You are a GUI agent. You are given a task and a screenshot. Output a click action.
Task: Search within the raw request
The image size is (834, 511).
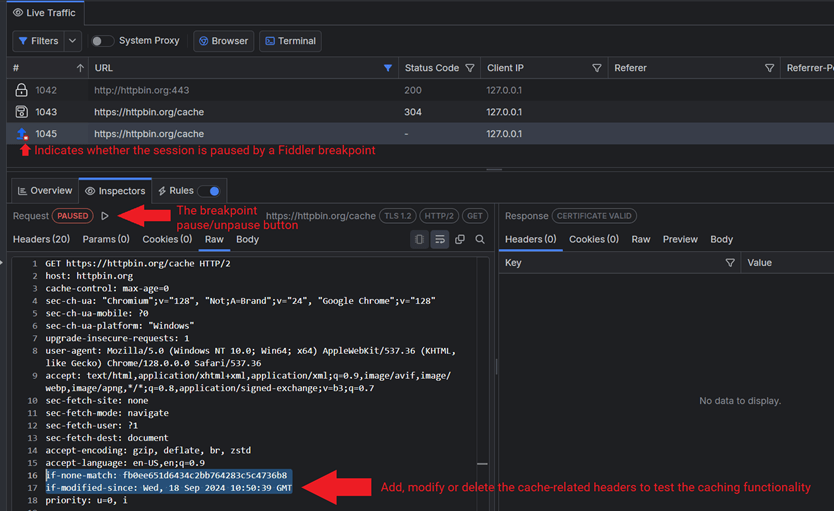tap(480, 239)
